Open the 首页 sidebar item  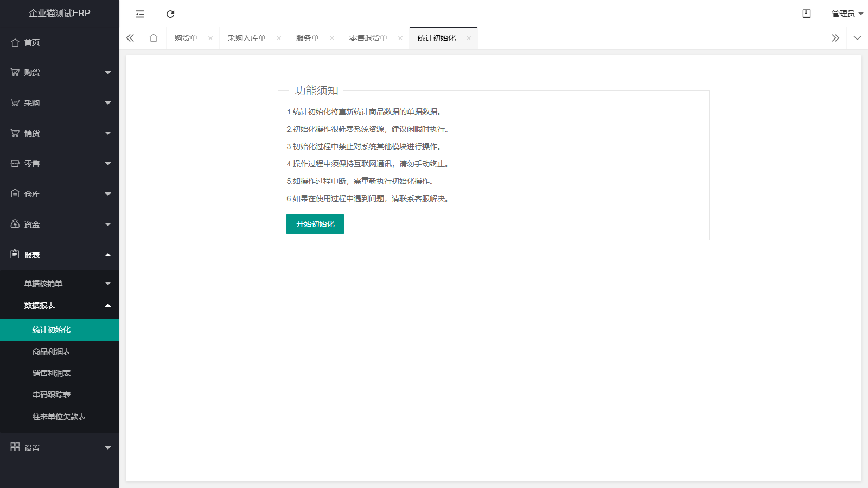click(x=32, y=42)
